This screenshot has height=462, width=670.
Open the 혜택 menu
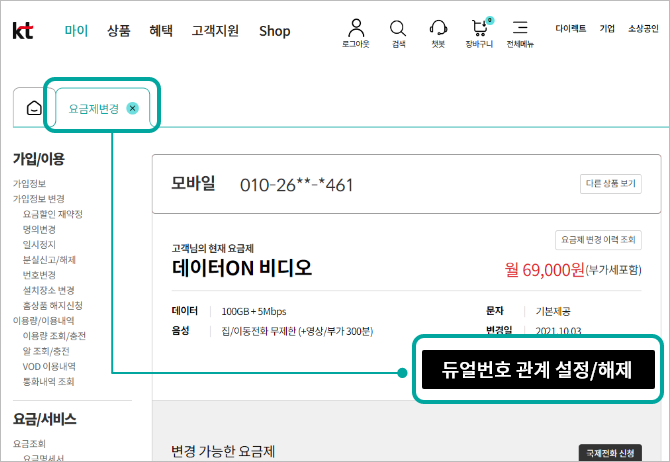(x=160, y=30)
